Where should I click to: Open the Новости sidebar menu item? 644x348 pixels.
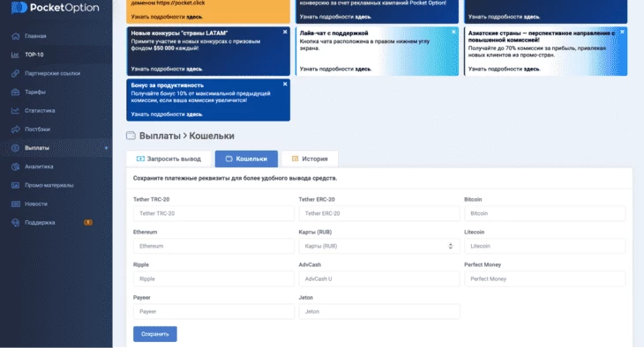pyautogui.click(x=36, y=204)
